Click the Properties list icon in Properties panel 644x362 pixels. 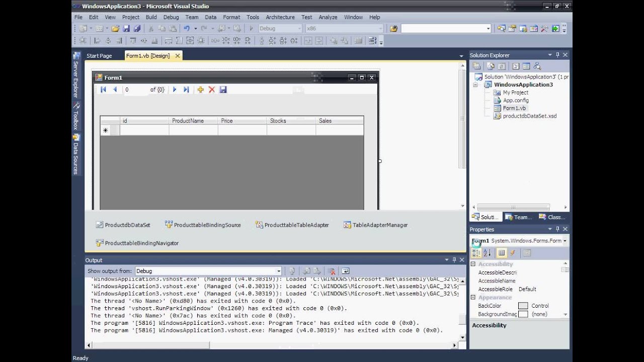tap(502, 253)
